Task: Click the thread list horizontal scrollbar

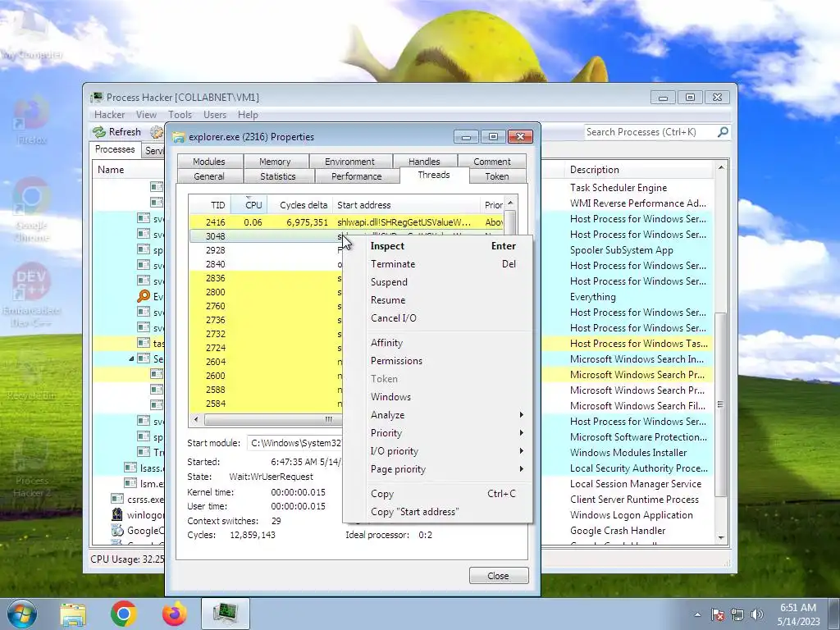Action: [x=272, y=419]
